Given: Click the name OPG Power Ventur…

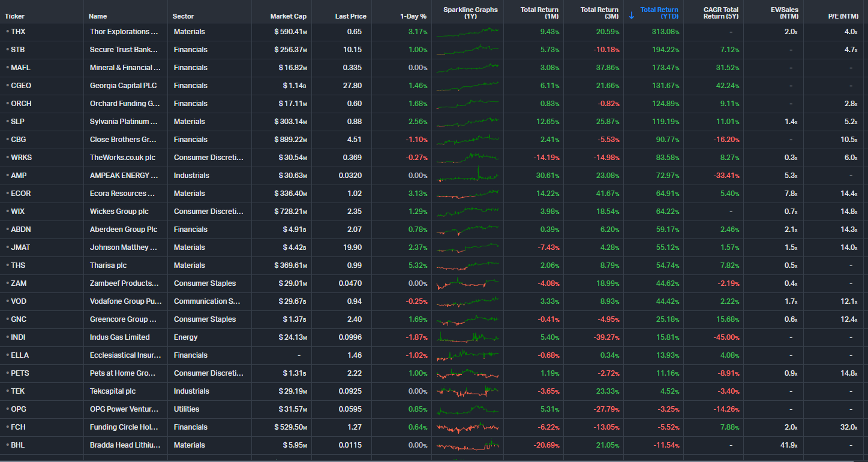Looking at the screenshot, I should coord(124,409).
